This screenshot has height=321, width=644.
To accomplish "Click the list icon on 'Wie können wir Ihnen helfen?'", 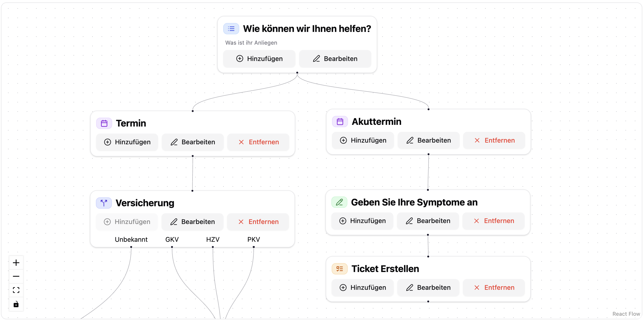I will click(x=231, y=29).
